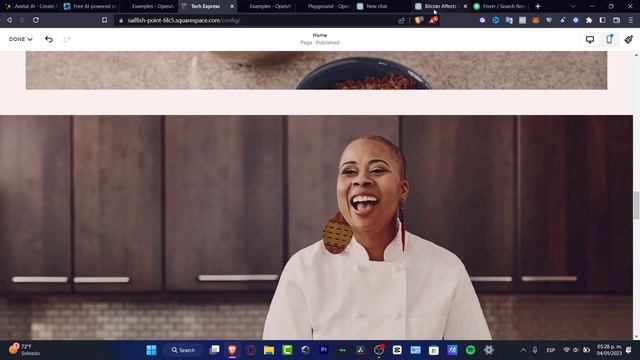Close the Bitcoin Affects tab
Viewport: 640px width, 360px height.
click(x=465, y=6)
